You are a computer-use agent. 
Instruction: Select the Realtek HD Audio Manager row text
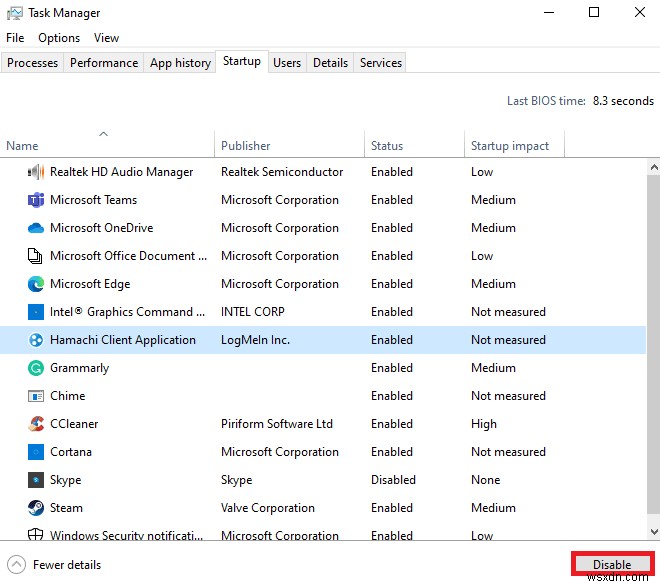pyautogui.click(x=121, y=172)
